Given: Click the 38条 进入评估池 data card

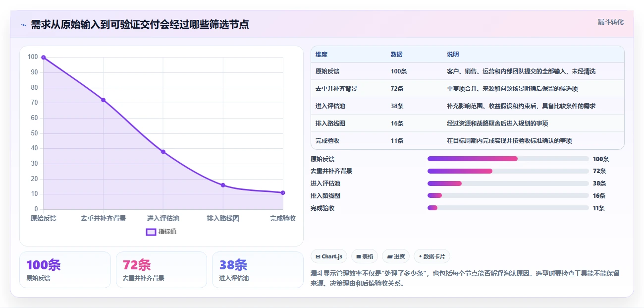Looking at the screenshot, I should pyautogui.click(x=258, y=270).
